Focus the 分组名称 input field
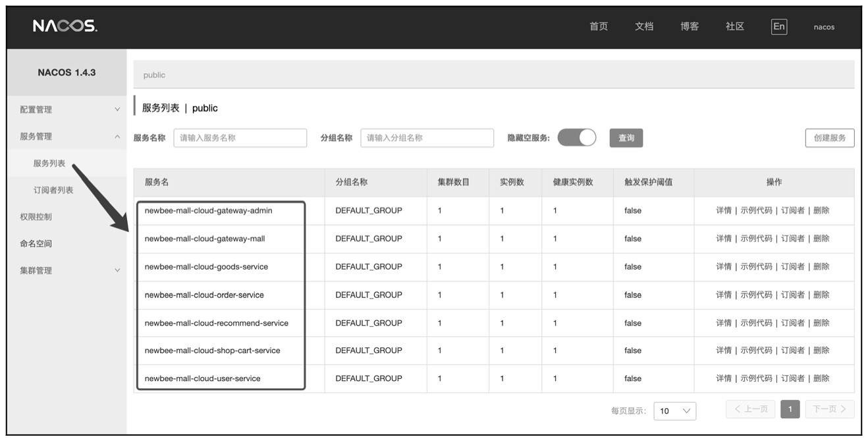Image resolution: width=868 pixels, height=441 pixels. [x=427, y=138]
